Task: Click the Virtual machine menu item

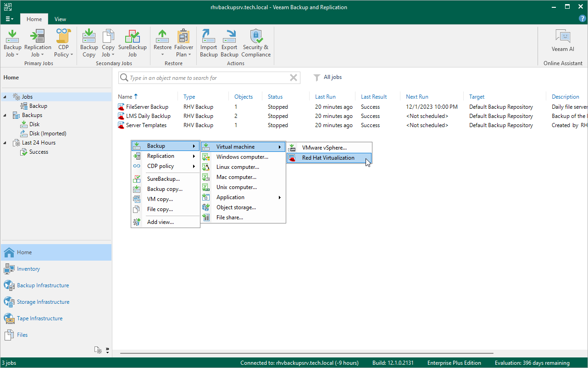Action: pos(243,147)
